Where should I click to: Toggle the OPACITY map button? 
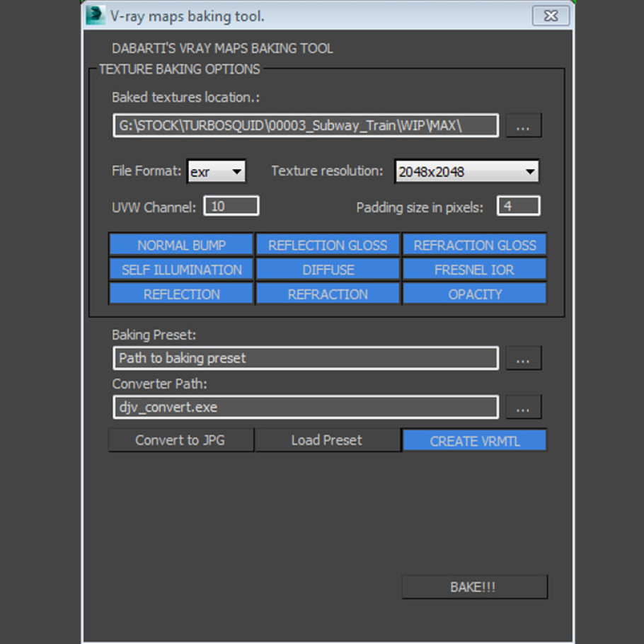coord(474,294)
